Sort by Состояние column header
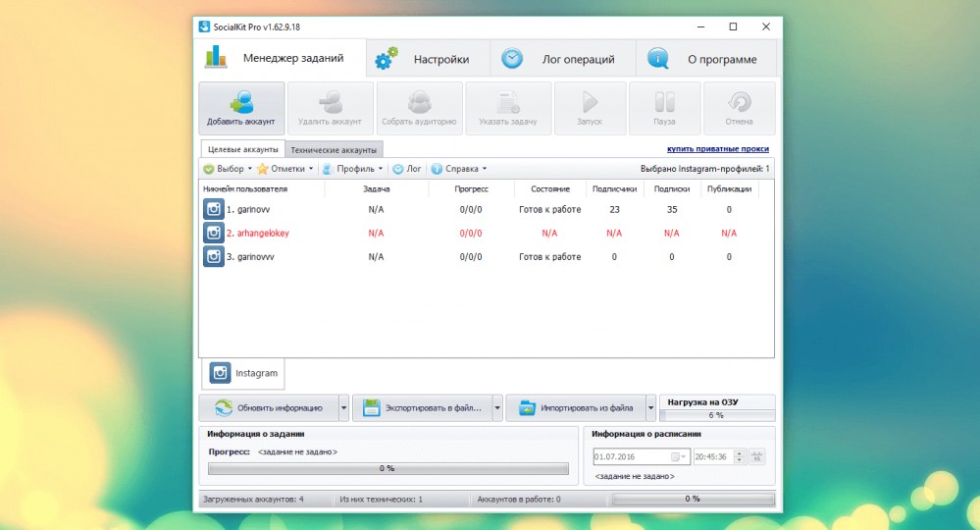The image size is (980, 530). [x=550, y=188]
